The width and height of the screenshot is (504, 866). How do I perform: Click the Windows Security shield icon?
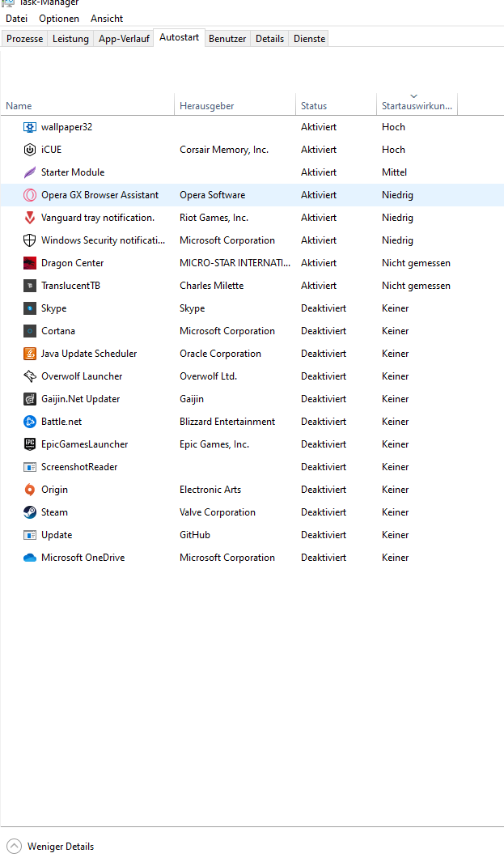pos(30,240)
